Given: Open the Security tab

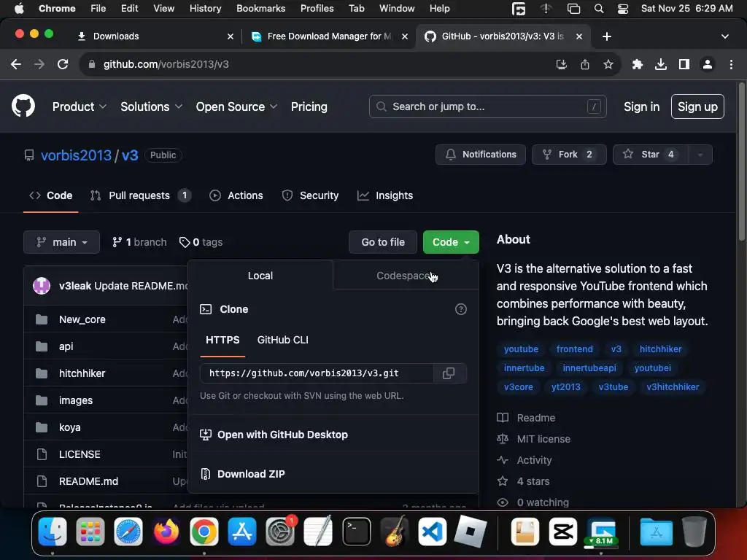Looking at the screenshot, I should tap(310, 195).
